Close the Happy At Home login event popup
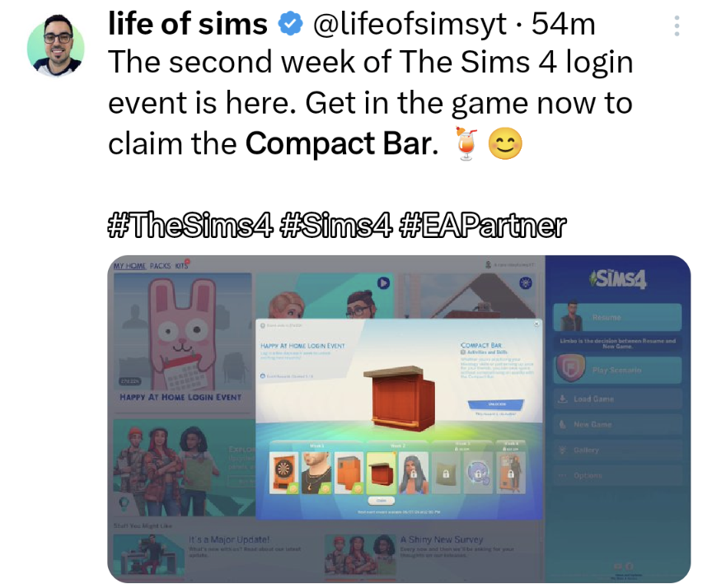This screenshot has width=712, height=588. (x=536, y=324)
